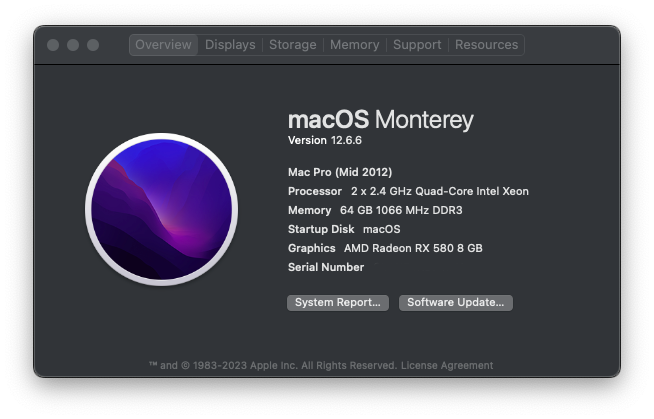Click the System Report... button
The width and height of the screenshot is (654, 419).
point(337,303)
